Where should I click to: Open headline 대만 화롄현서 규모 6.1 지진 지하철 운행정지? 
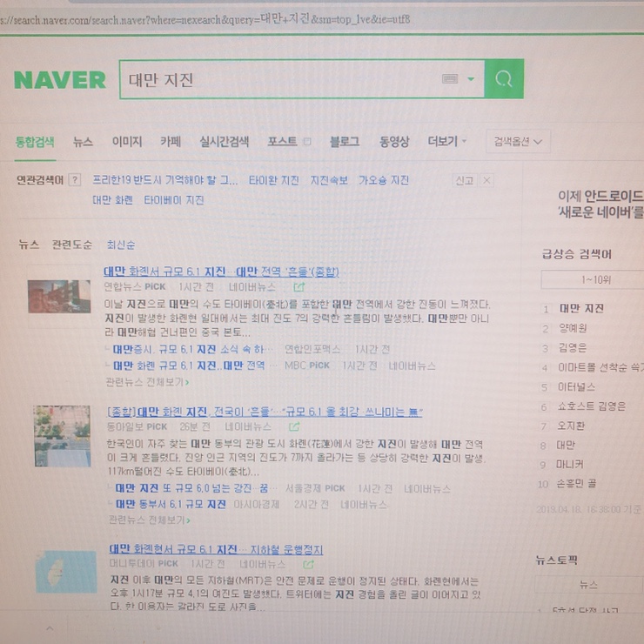coord(216,549)
